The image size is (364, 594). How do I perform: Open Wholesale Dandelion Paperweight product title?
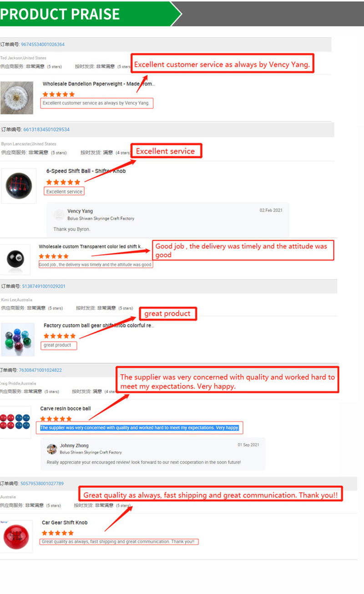point(99,84)
